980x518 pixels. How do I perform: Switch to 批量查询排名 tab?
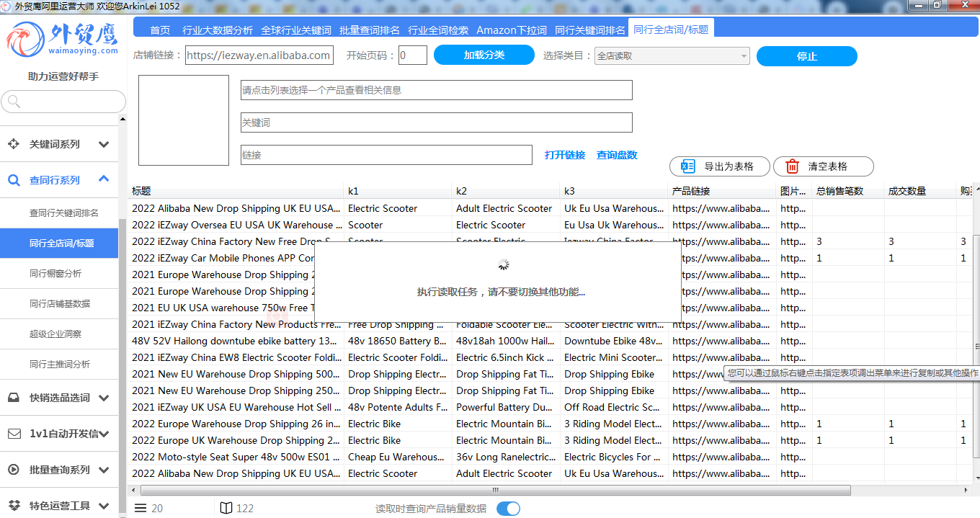pyautogui.click(x=370, y=30)
